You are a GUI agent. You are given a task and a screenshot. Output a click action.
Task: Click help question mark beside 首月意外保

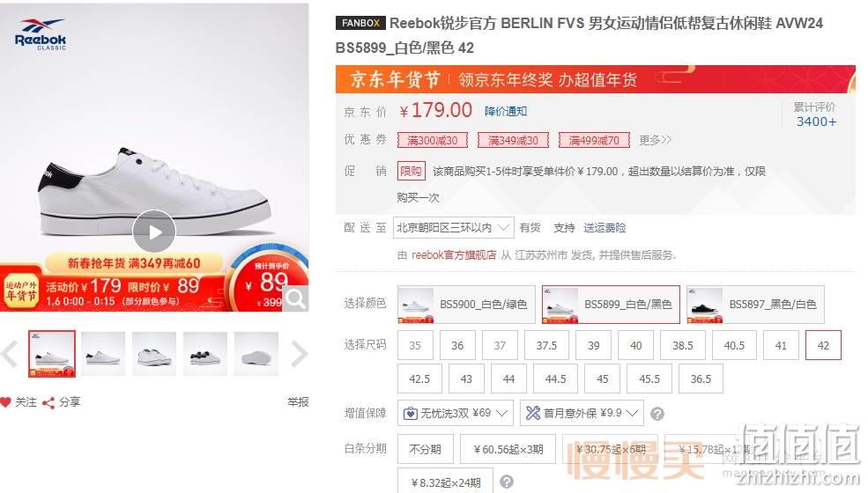(657, 414)
